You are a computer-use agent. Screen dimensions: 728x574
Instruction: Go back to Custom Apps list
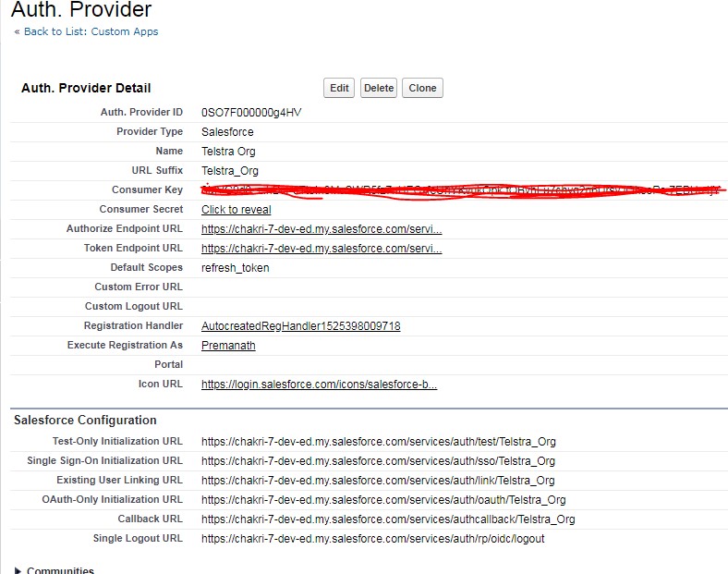tap(91, 31)
